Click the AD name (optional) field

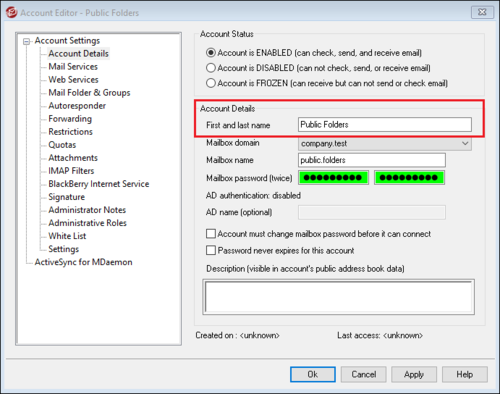(x=372, y=213)
